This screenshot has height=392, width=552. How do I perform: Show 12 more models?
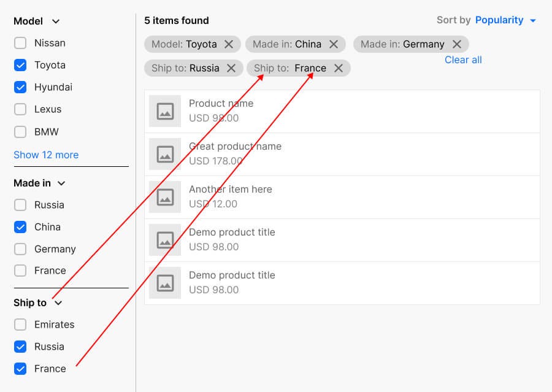pyautogui.click(x=46, y=155)
